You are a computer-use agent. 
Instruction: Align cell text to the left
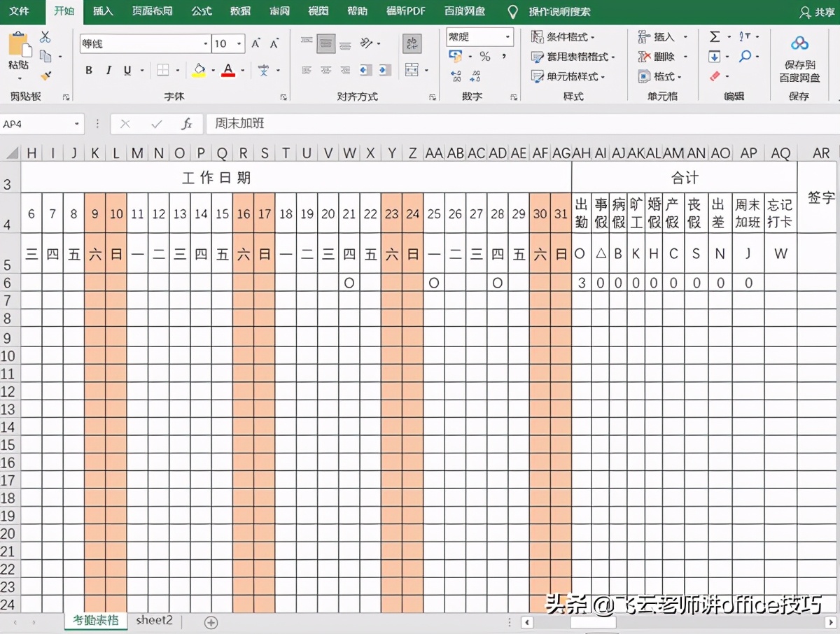[x=307, y=70]
